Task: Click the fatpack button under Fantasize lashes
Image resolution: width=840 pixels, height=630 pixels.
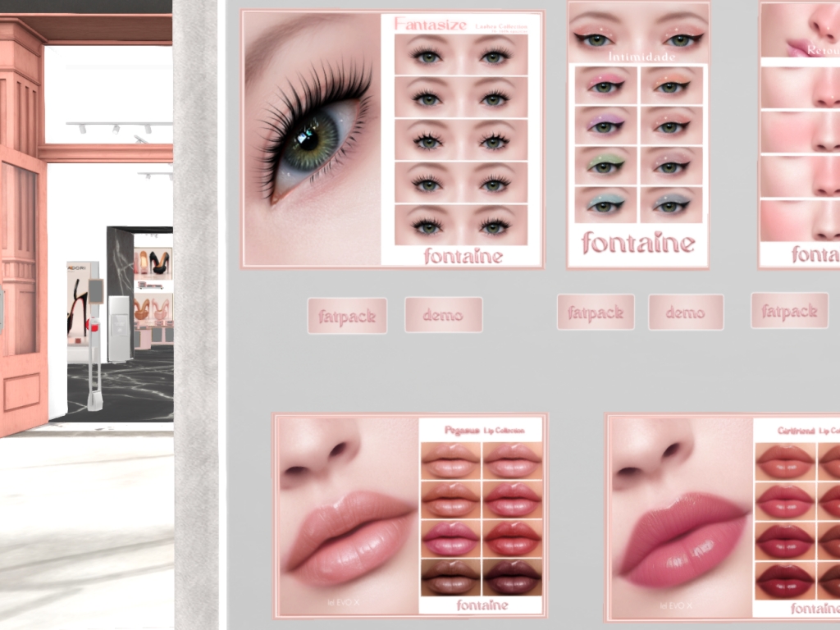Action: (x=347, y=316)
